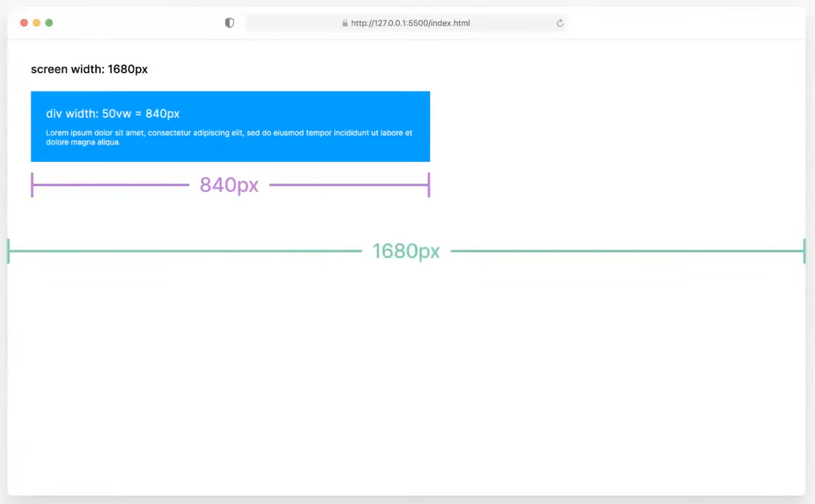
Task: Click the green fullscreen window button
Action: [49, 23]
